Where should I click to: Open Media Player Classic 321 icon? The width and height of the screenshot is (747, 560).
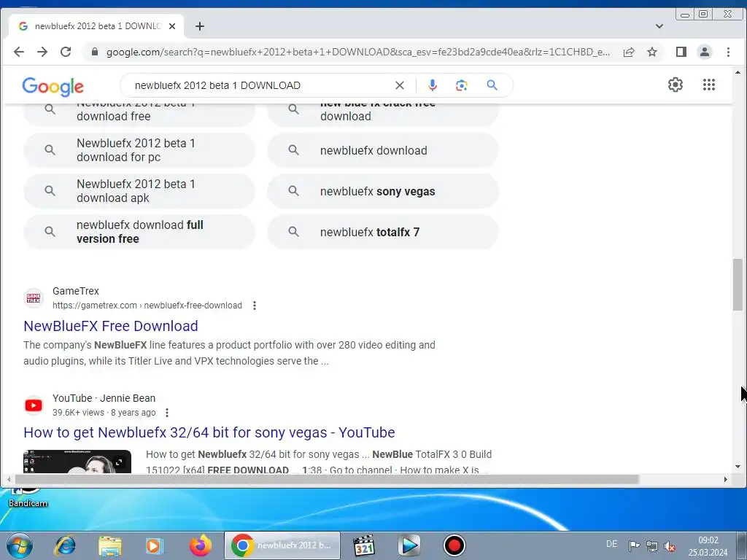[364, 545]
